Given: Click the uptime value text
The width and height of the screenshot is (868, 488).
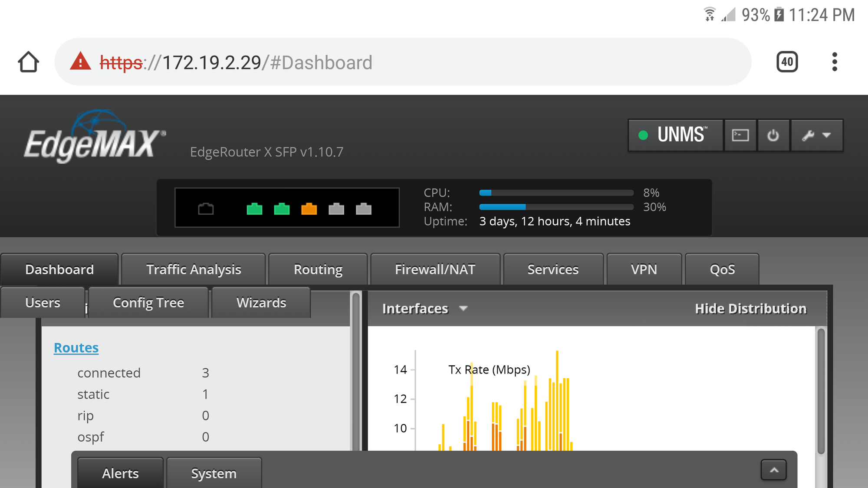Looking at the screenshot, I should click(555, 221).
